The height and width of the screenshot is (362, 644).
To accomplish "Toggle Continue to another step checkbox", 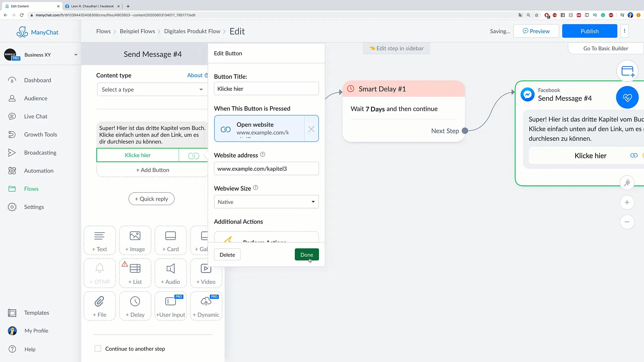I will (x=98, y=349).
